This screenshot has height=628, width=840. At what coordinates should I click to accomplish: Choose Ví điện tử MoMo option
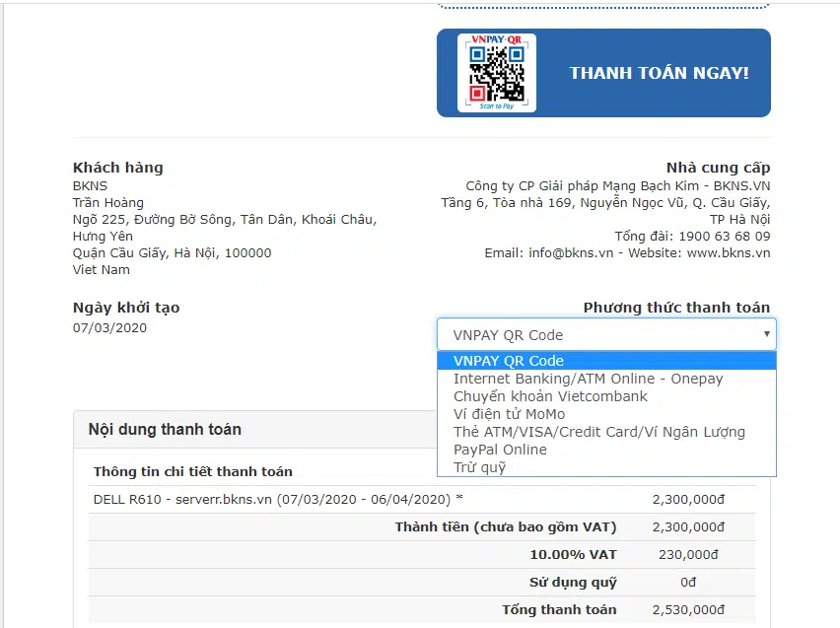pos(606,414)
